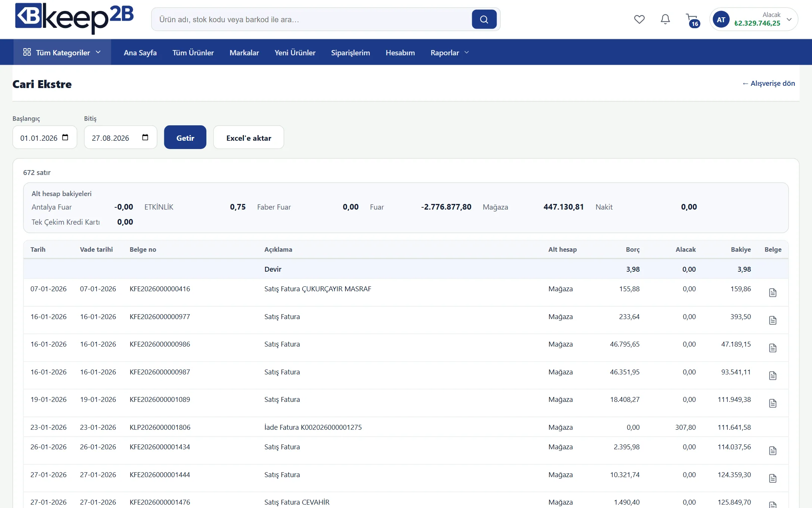This screenshot has width=812, height=508.
Task: Open calendar picker for Başlangıç date
Action: [65, 137]
